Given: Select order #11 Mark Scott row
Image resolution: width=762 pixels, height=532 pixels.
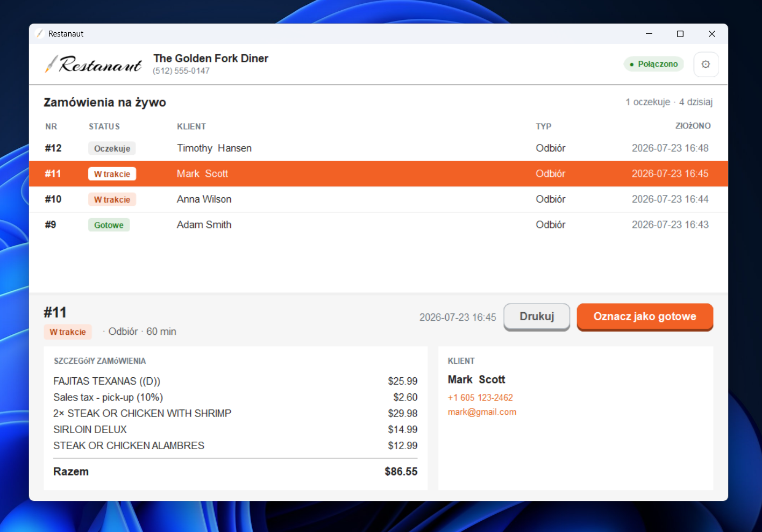Looking at the screenshot, I should 379,174.
